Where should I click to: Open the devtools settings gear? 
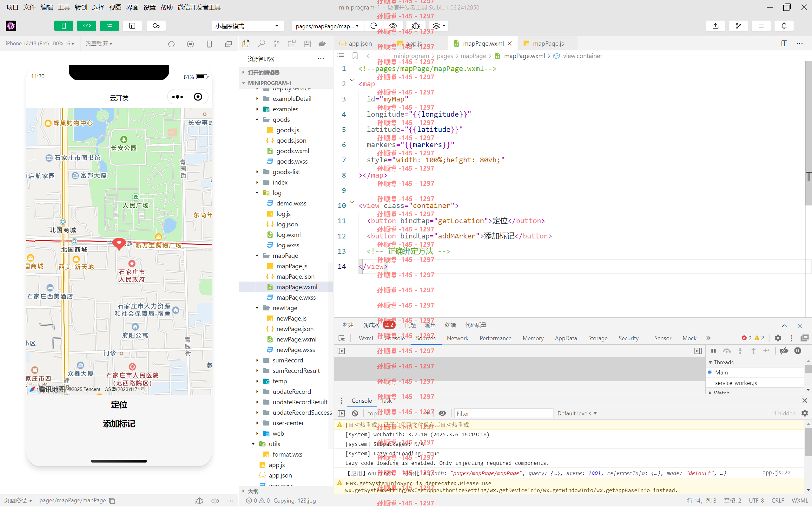coord(778,338)
